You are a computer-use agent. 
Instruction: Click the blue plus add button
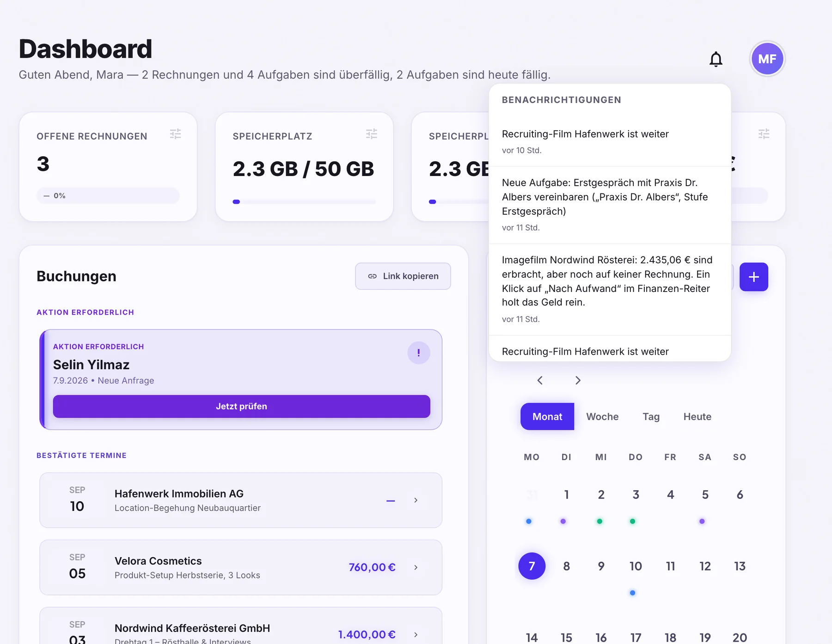pyautogui.click(x=753, y=277)
